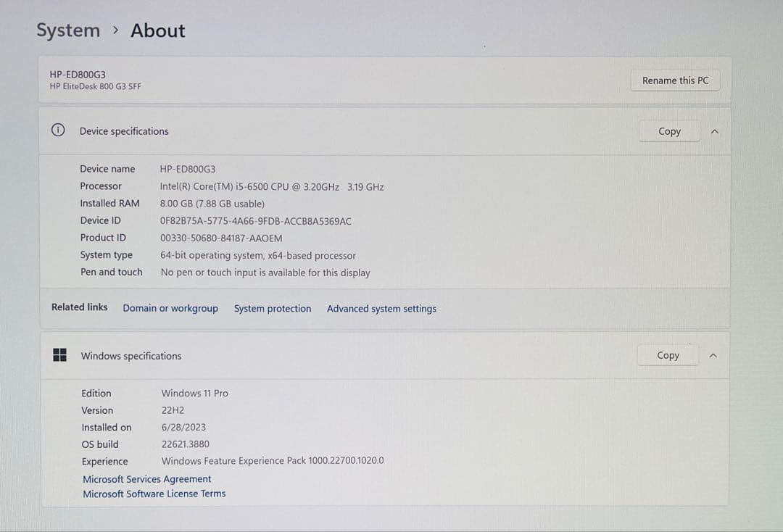Open the Microsoft Services Agreement
This screenshot has width=783, height=532.
146,478
